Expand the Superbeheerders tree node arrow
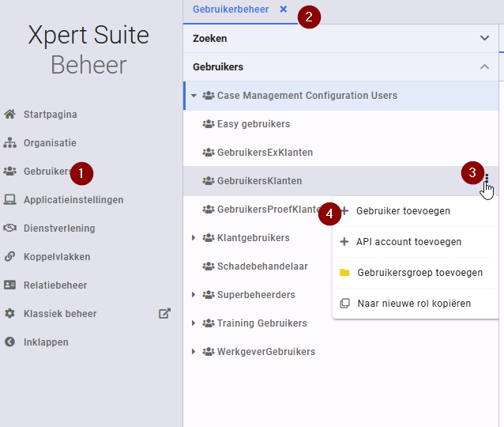The height and width of the screenshot is (427, 504). (x=194, y=294)
